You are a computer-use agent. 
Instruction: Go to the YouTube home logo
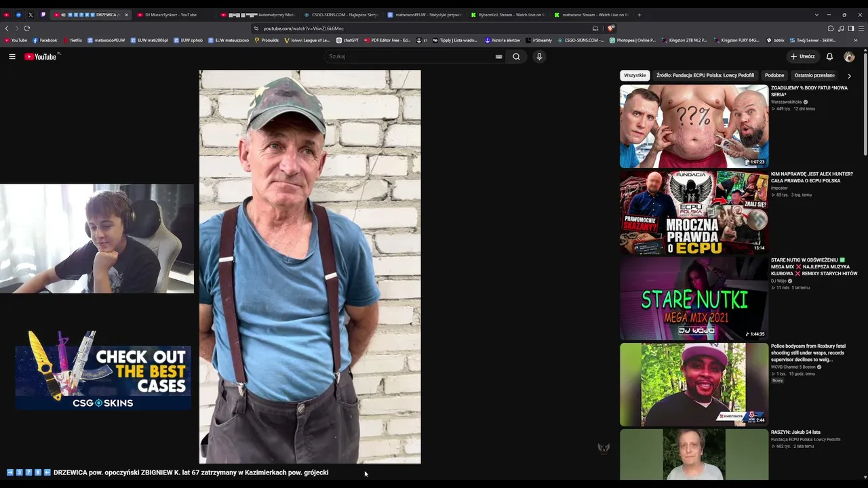41,56
